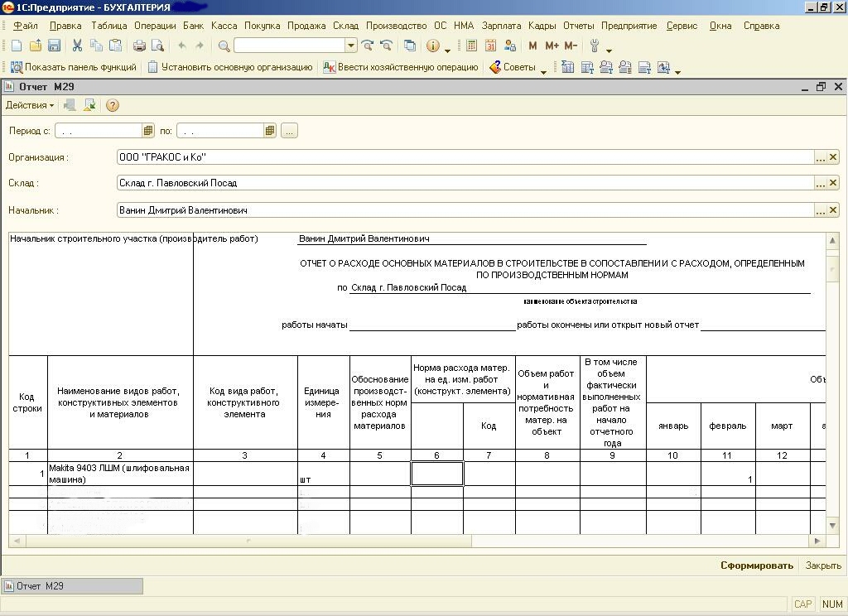The height and width of the screenshot is (616, 848).
Task: Click the Организация input field
Action: click(x=465, y=157)
